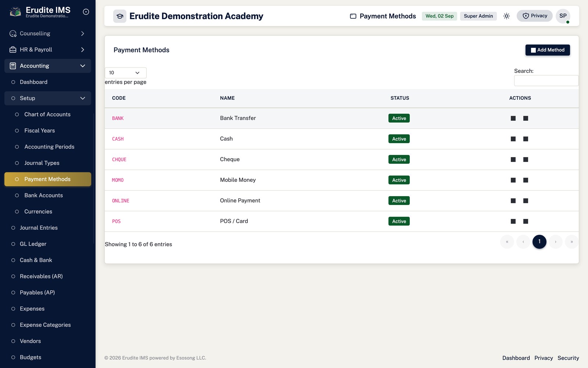This screenshot has width=588, height=368.
Task: Open Chart of Accounts in sidebar
Action: 48,114
